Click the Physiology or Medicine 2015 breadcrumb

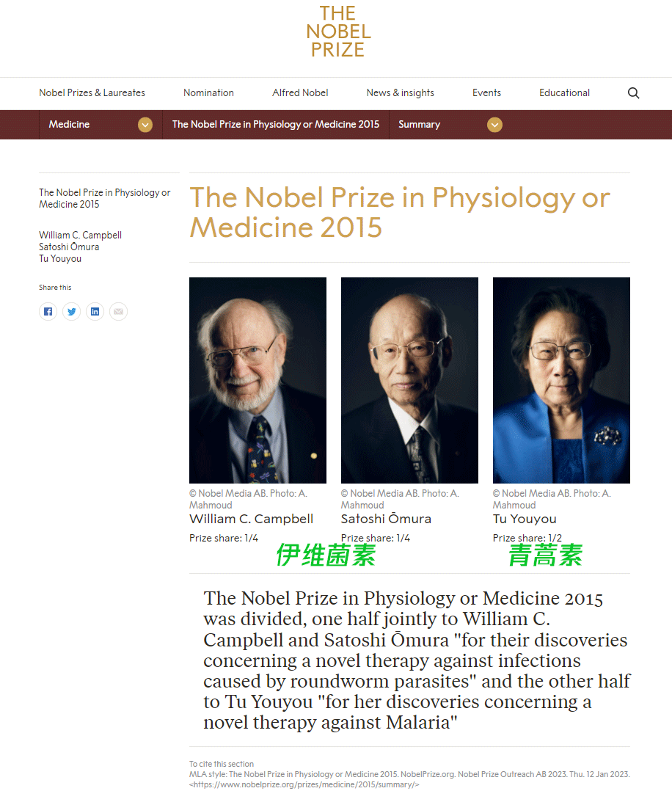click(x=275, y=125)
